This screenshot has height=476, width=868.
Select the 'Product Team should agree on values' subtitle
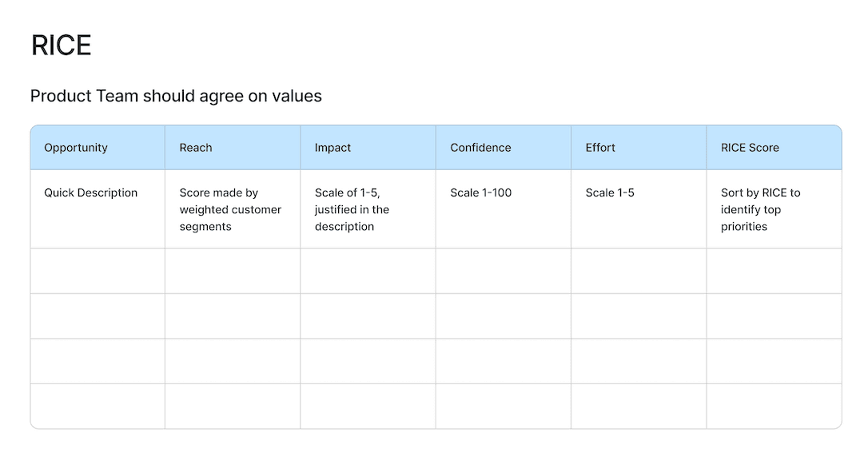tap(176, 96)
